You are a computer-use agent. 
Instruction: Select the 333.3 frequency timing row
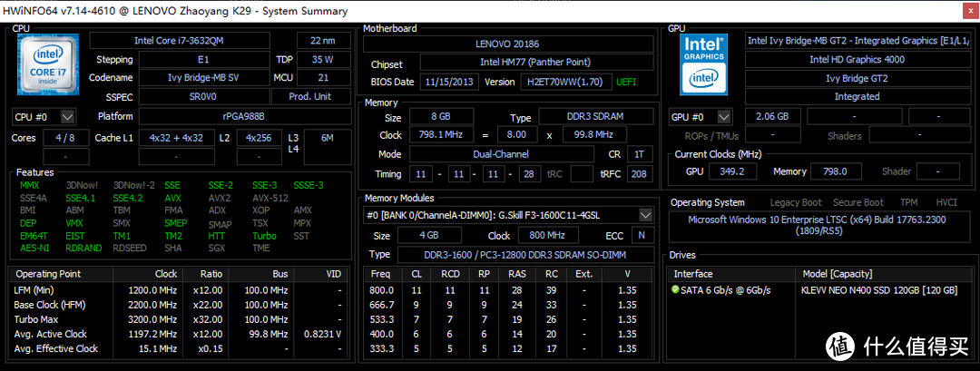click(x=509, y=348)
